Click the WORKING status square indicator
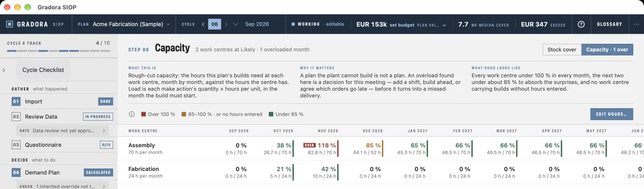This screenshot has width=644, height=189. tap(293, 24)
